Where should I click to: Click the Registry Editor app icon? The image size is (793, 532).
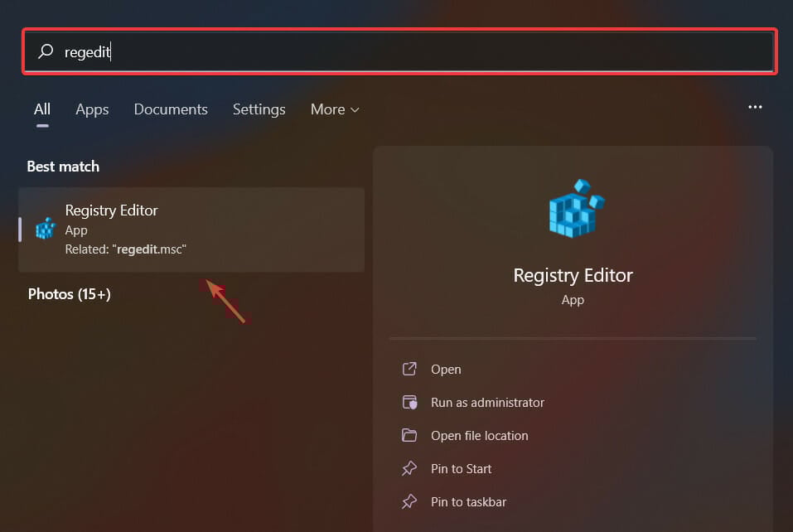point(44,229)
